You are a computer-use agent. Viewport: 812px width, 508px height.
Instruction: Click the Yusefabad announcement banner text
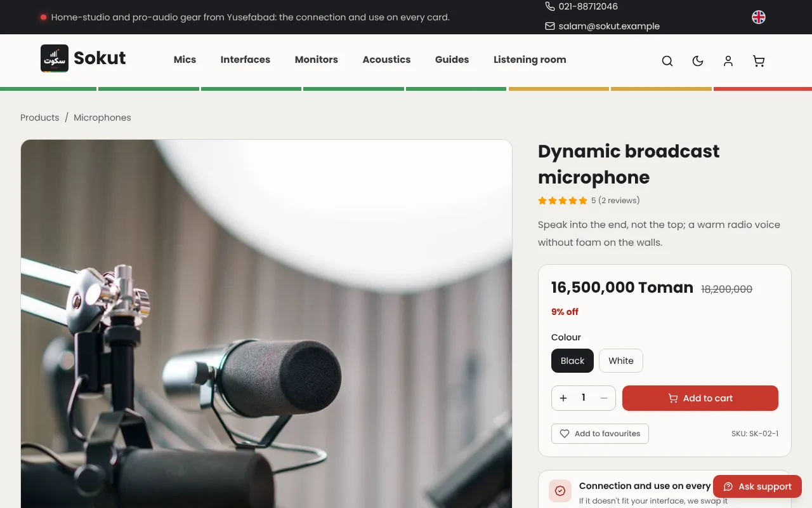(251, 17)
